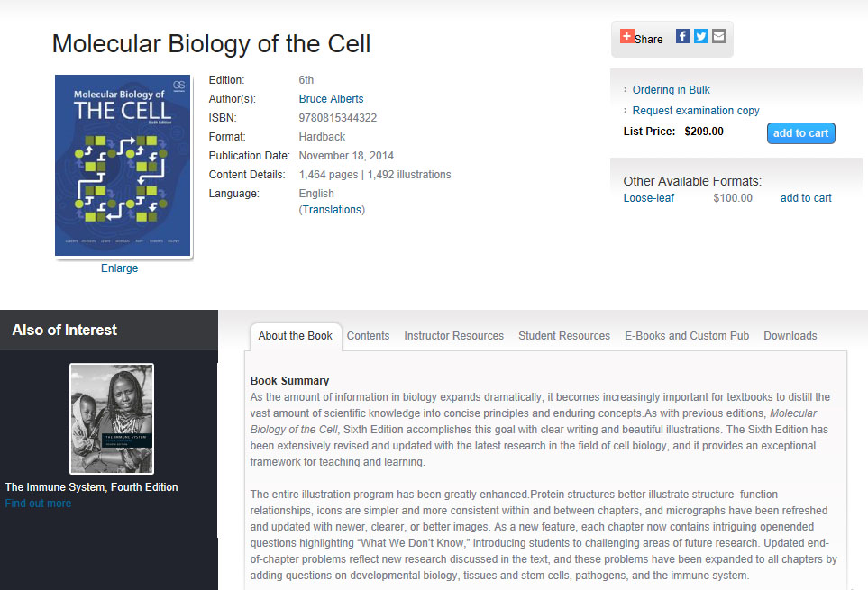Open the Bruce Alberts author link
This screenshot has height=590, width=868.
331,99
